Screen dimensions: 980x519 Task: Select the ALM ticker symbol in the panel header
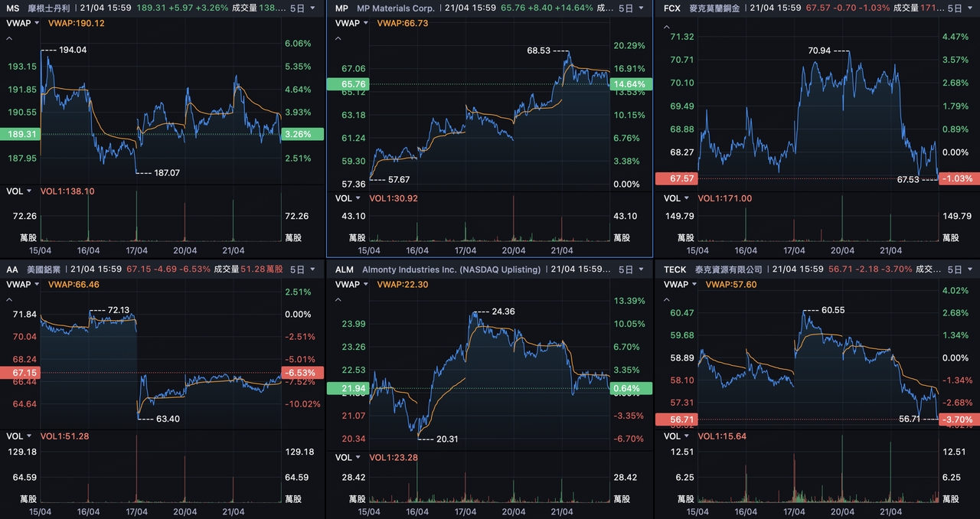point(345,269)
